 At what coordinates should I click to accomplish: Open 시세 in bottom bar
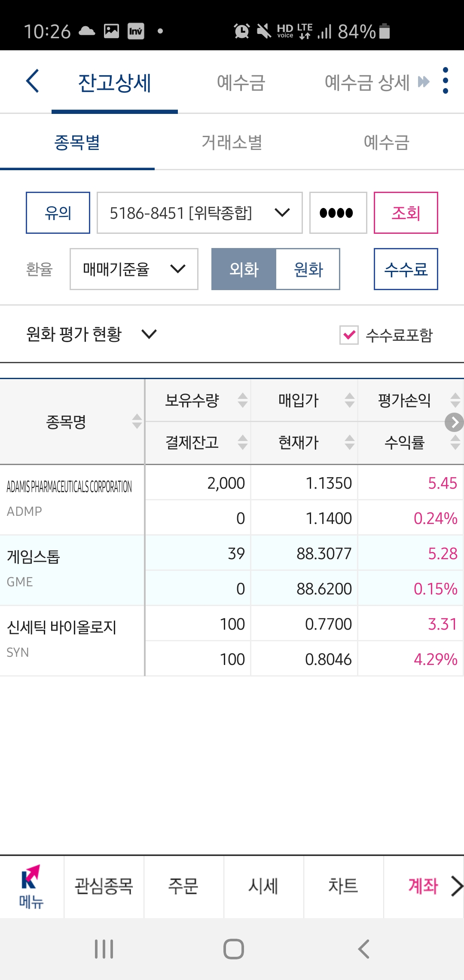click(264, 886)
